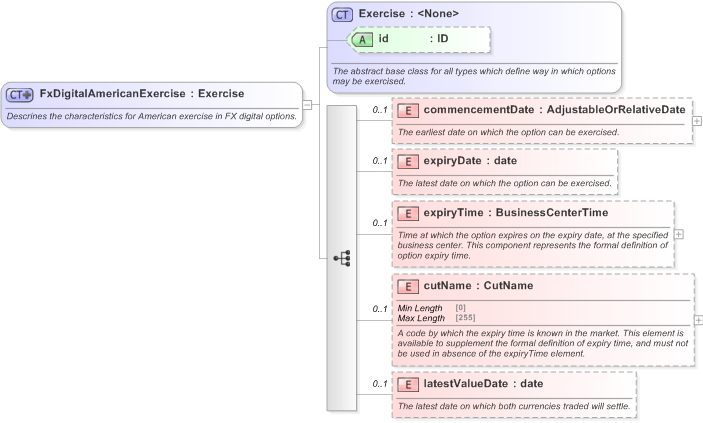This screenshot has height=423, width=703.
Task: Click 0..1 cardinality of cutName
Action: point(380,309)
